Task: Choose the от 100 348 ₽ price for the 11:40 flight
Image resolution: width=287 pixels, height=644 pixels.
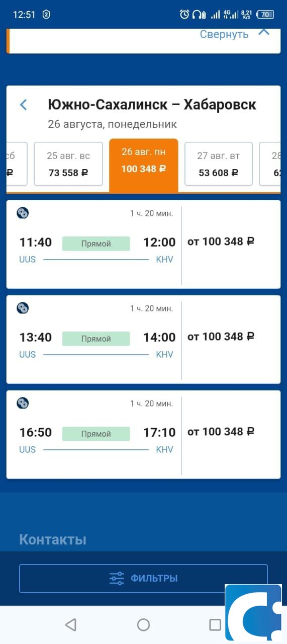Action: coord(221,242)
